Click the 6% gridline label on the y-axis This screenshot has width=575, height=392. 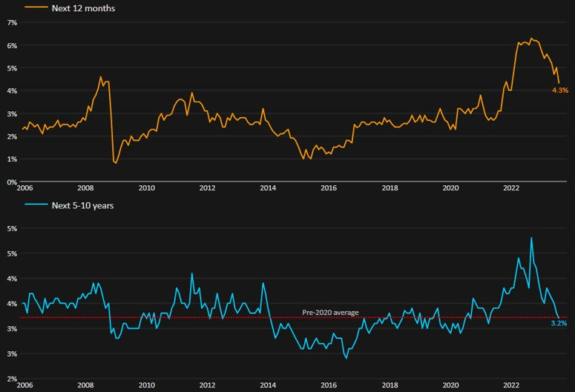point(11,45)
